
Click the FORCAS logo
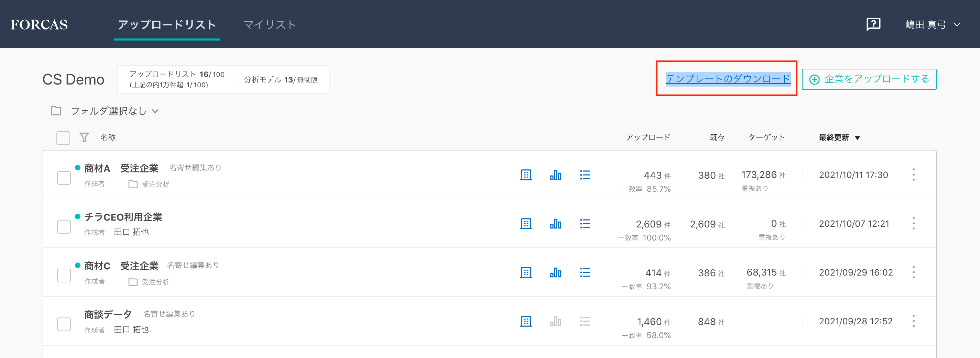pyautogui.click(x=39, y=25)
